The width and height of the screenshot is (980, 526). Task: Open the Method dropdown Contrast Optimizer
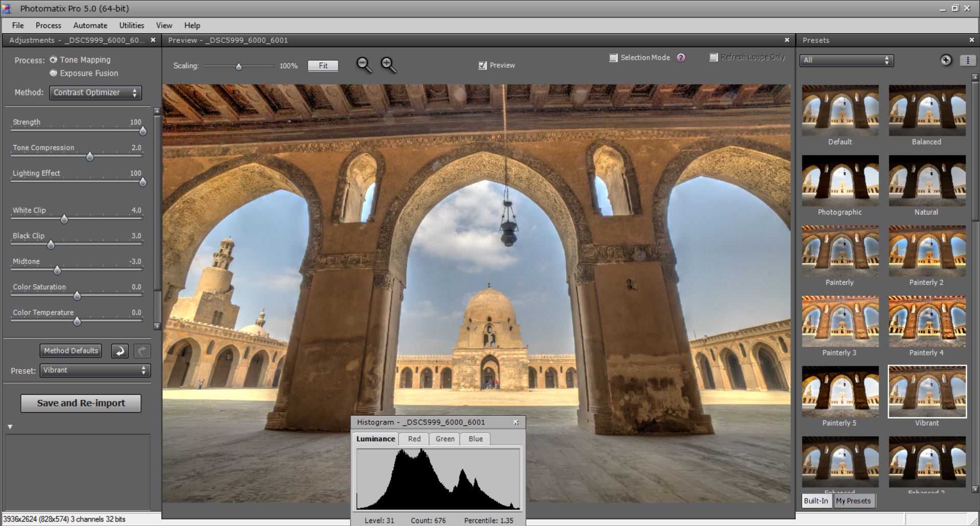(x=95, y=92)
